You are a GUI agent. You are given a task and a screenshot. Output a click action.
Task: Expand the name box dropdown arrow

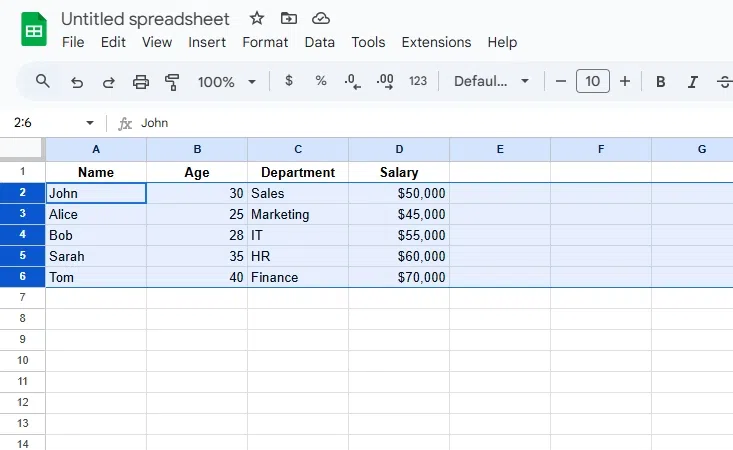pos(90,123)
